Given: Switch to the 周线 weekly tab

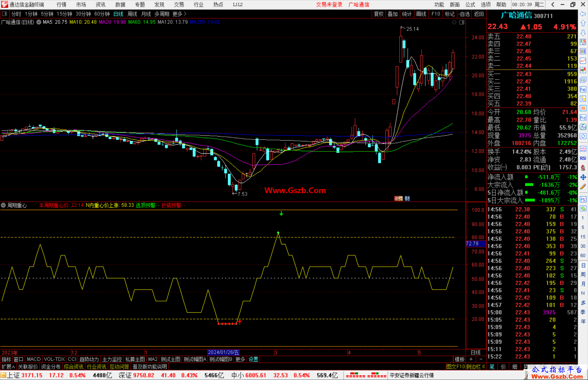Looking at the screenshot, I should coord(132,14).
